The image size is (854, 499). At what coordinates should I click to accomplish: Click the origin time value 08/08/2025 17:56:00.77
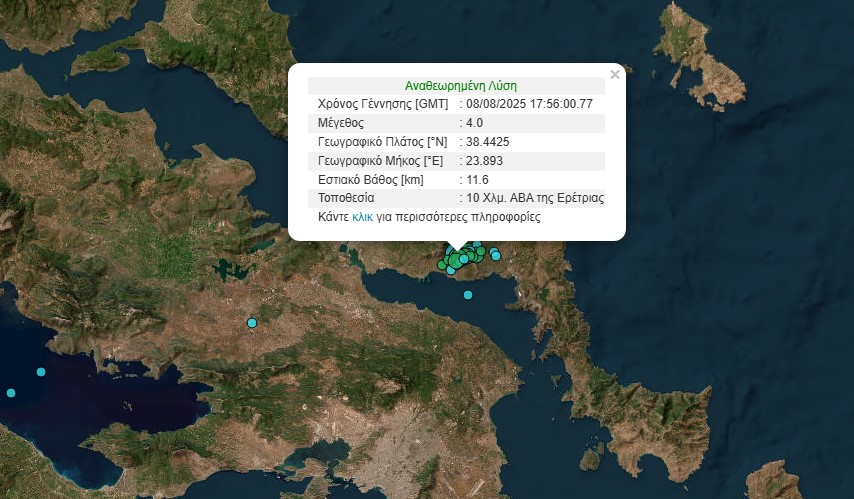(x=530, y=104)
